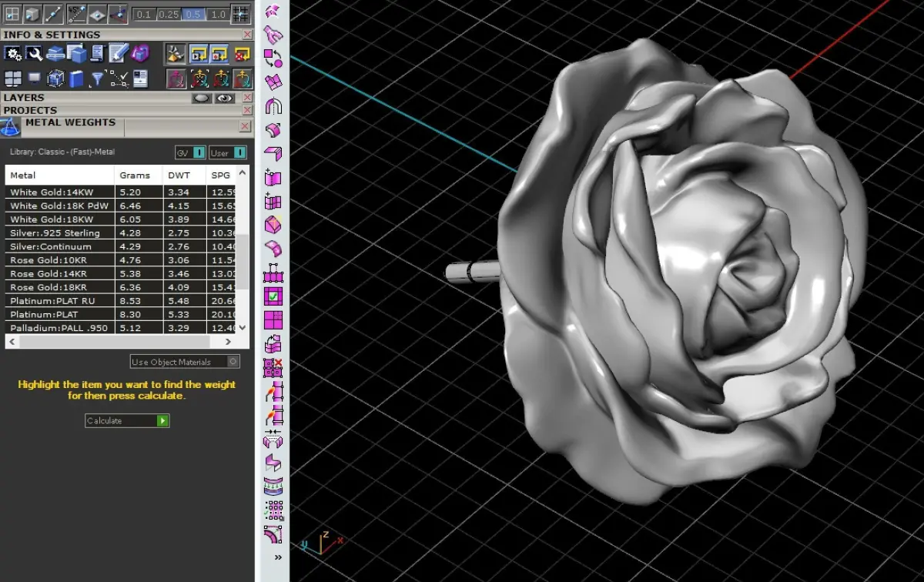Click the magenta surface icon with green checkmark
The image size is (924, 582).
(273, 296)
